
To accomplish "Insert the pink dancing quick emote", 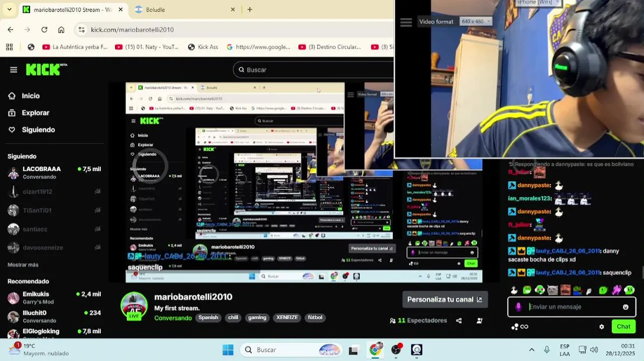I will click(x=616, y=290).
